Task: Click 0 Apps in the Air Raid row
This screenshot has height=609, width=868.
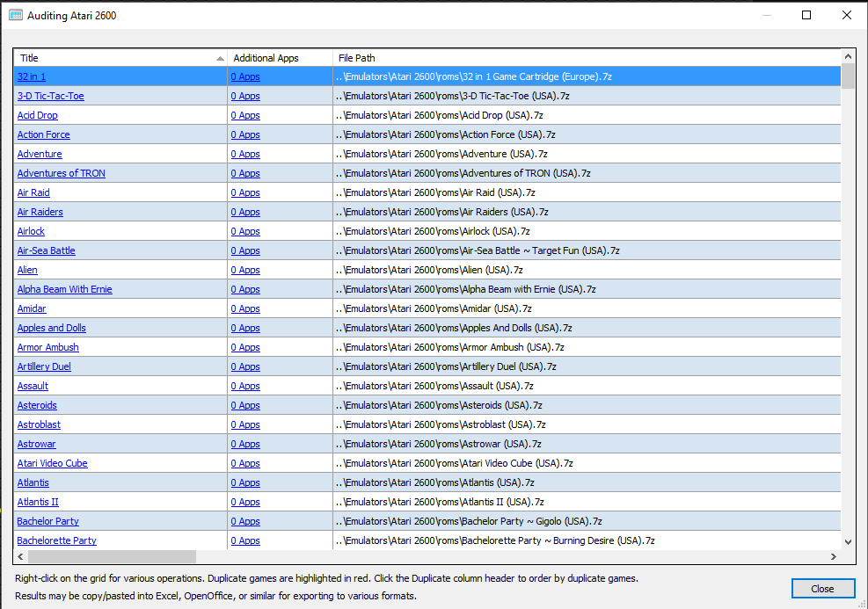Action: [x=245, y=192]
